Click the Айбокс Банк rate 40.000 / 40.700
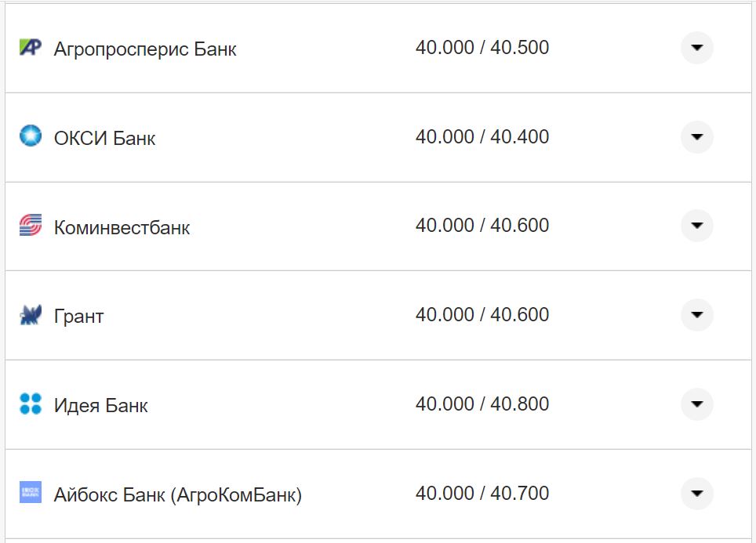Viewport: 756px width, 543px height. 484,493
